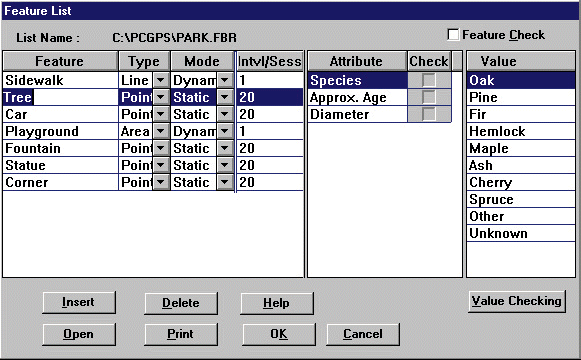
Task: Open the Value Checking options
Action: click(x=517, y=301)
